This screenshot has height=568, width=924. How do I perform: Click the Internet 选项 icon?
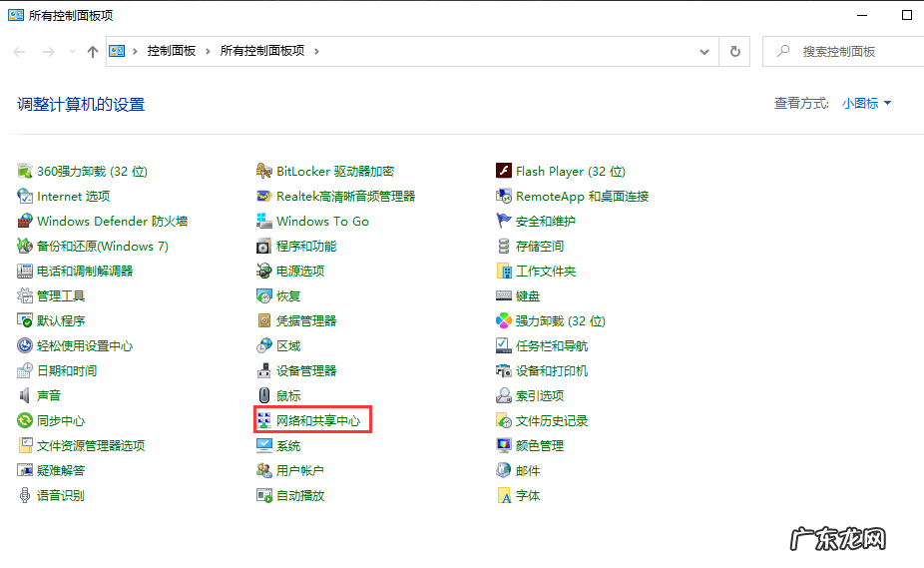point(25,196)
